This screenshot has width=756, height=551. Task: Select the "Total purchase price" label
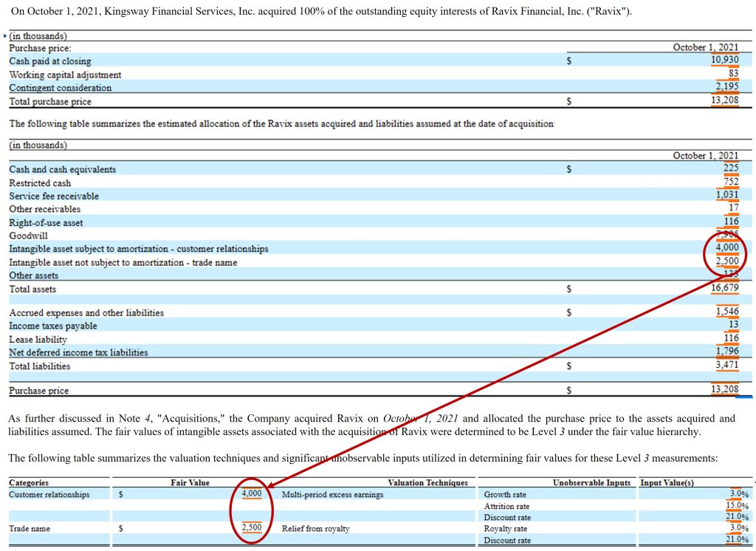pyautogui.click(x=50, y=101)
